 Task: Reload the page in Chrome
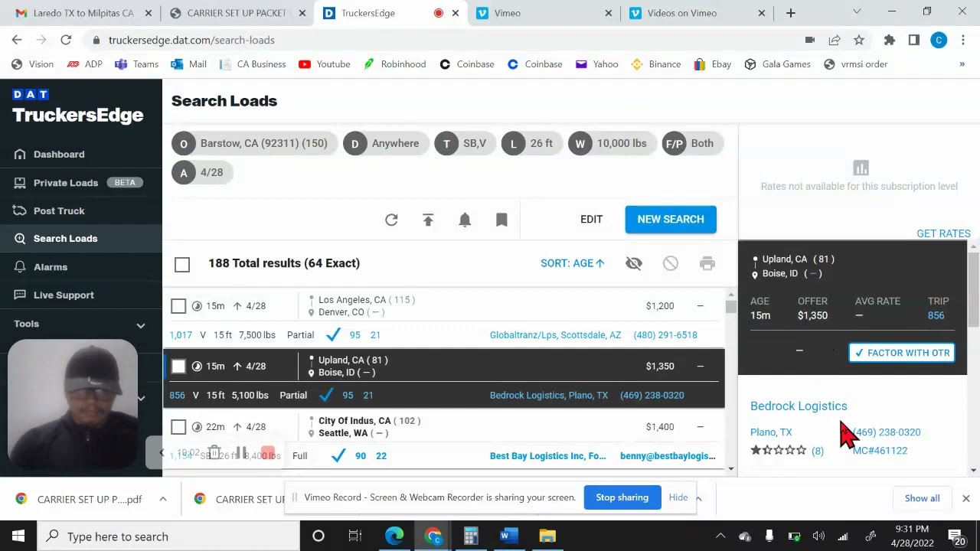tap(66, 40)
